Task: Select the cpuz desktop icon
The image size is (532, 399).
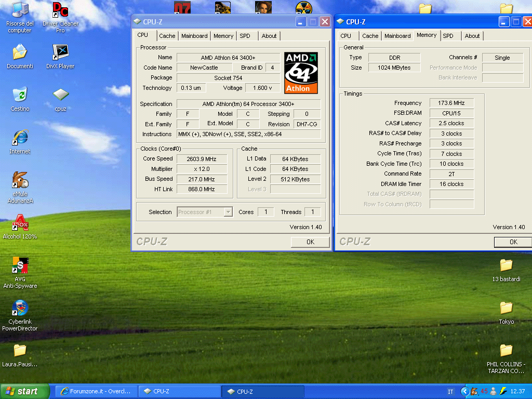Action: pyautogui.click(x=60, y=99)
